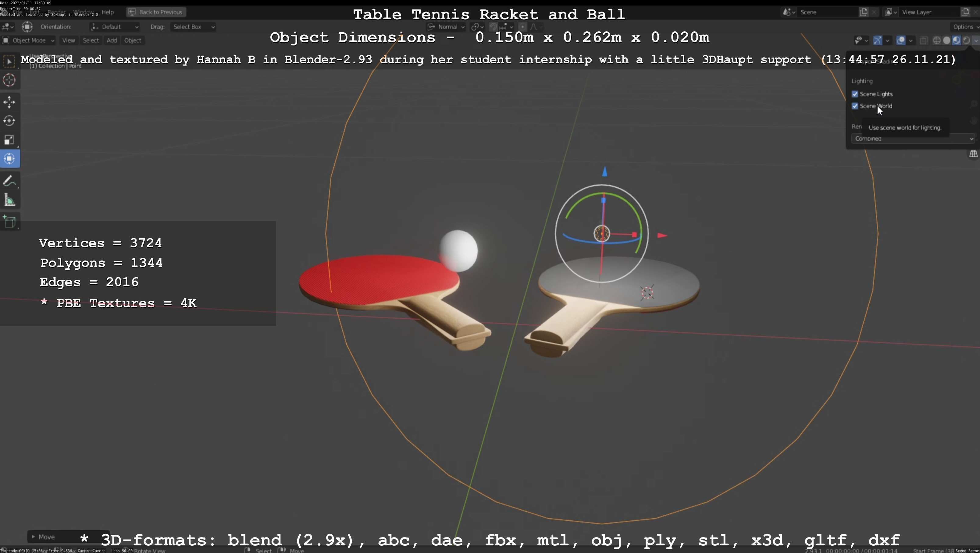This screenshot has width=980, height=553.
Task: Click the red scale handle square
Action: 634,235
